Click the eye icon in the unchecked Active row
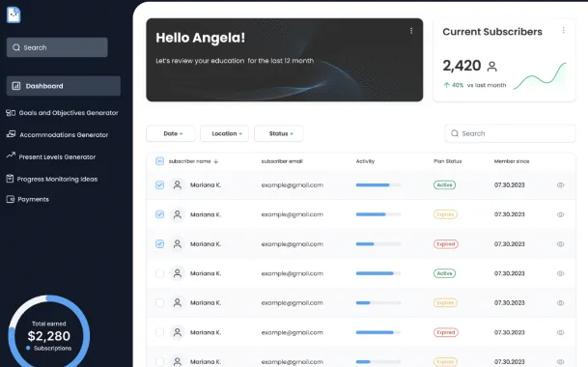 point(560,273)
